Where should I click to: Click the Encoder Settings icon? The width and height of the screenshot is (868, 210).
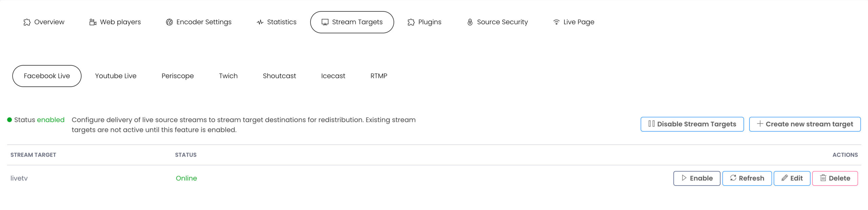tap(169, 22)
